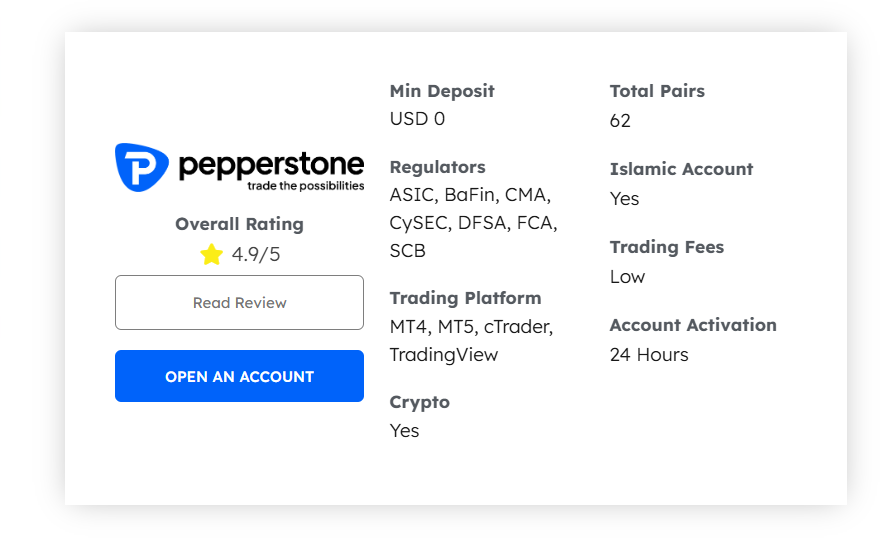
Task: Select the 4.9/5 rating value
Action: [256, 254]
